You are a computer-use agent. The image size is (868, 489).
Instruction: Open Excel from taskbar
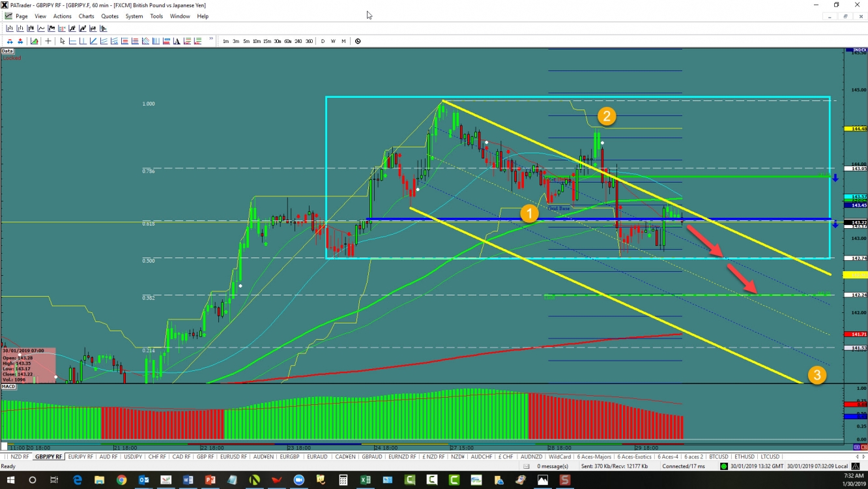(x=365, y=481)
